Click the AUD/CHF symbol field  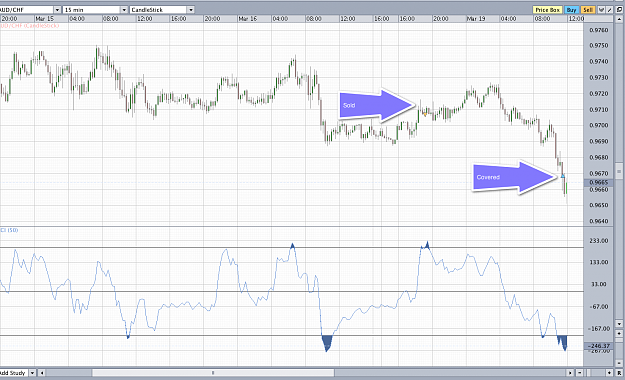click(26, 10)
